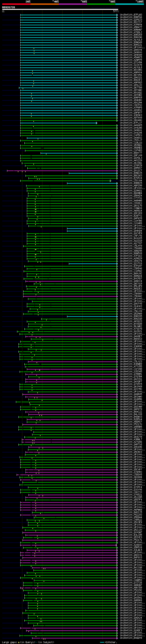
Task: Click the red 20% identity legend bar
Action: [16, 4]
